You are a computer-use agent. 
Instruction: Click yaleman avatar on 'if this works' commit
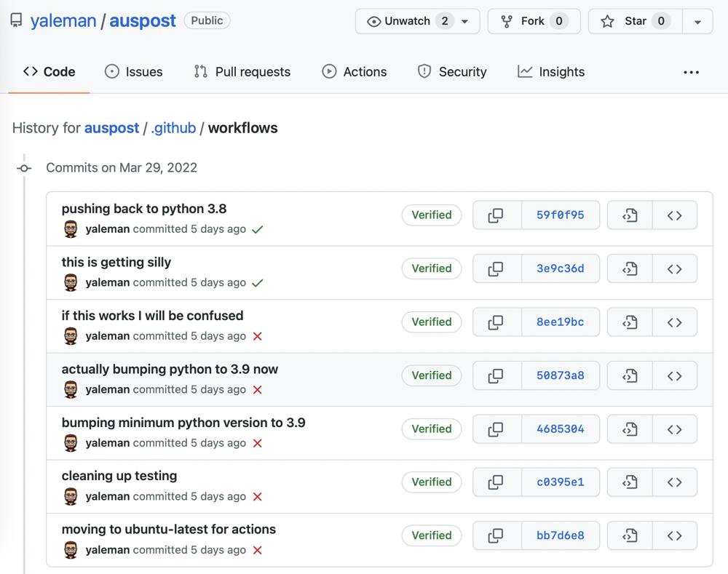pos(71,336)
